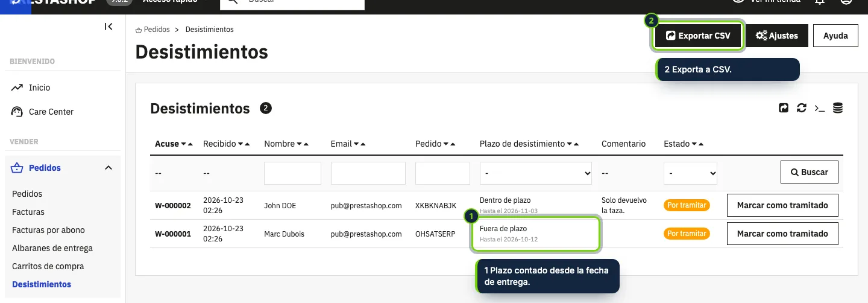Click order reference XKBKNABJK

coord(436,206)
